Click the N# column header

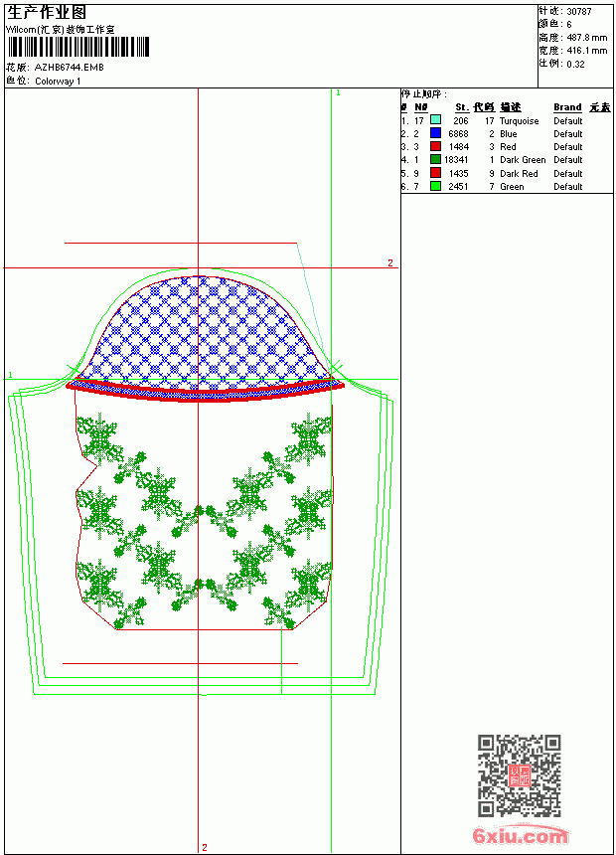pos(420,107)
